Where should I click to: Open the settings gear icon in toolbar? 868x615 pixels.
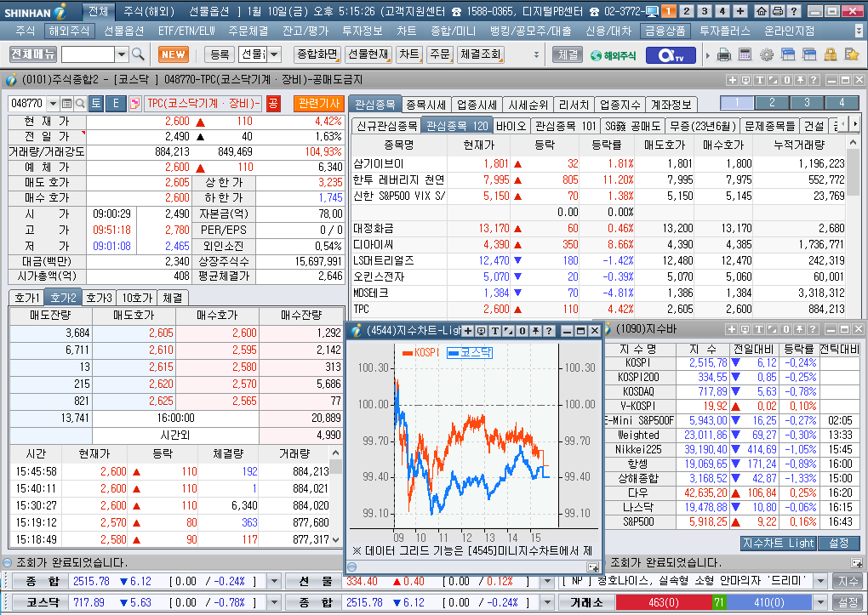[766, 54]
